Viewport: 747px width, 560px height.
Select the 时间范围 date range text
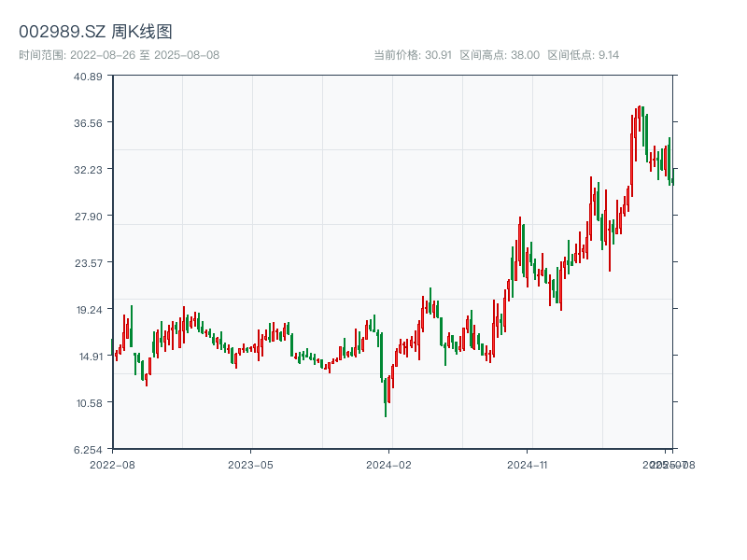120,55
